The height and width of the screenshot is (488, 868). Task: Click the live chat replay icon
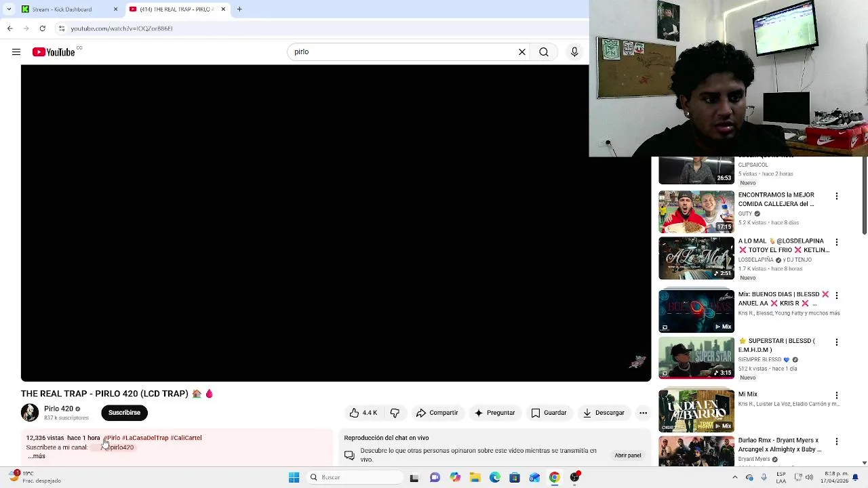[349, 455]
